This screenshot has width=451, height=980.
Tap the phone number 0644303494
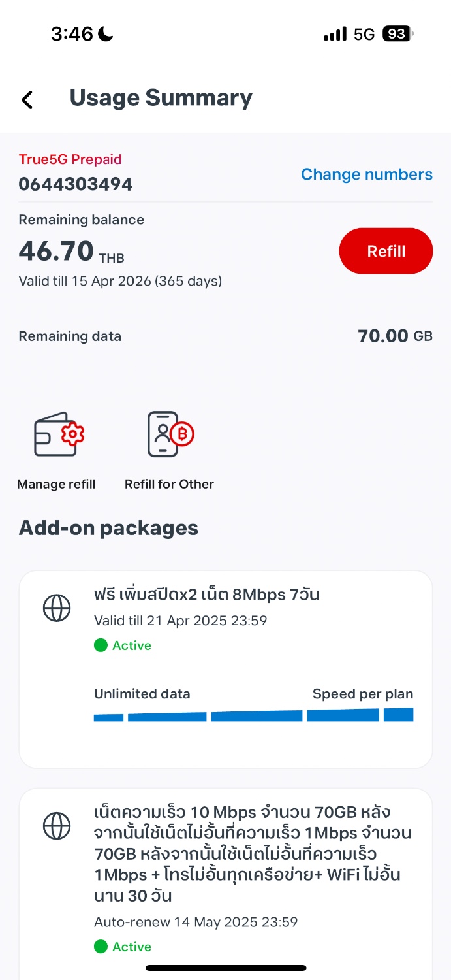[76, 185]
